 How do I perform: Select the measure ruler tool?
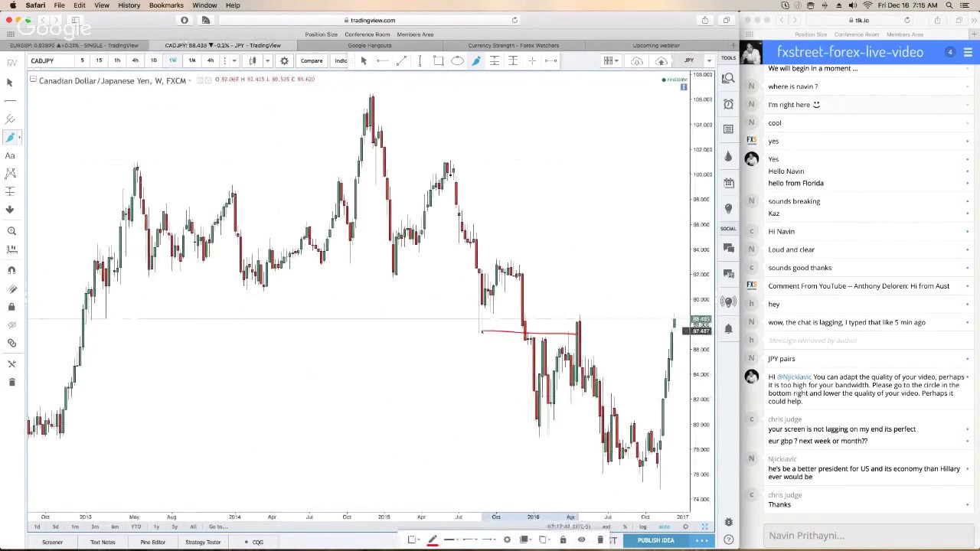click(x=11, y=249)
